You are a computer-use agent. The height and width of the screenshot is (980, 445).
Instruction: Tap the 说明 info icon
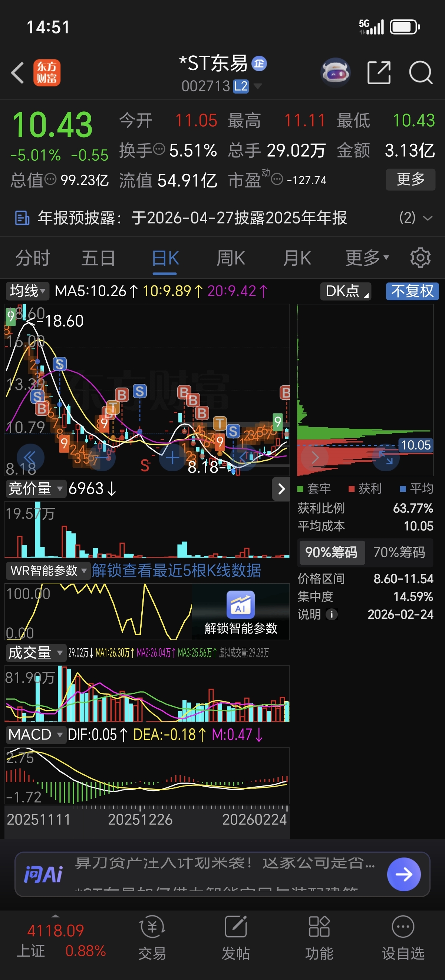click(x=332, y=614)
